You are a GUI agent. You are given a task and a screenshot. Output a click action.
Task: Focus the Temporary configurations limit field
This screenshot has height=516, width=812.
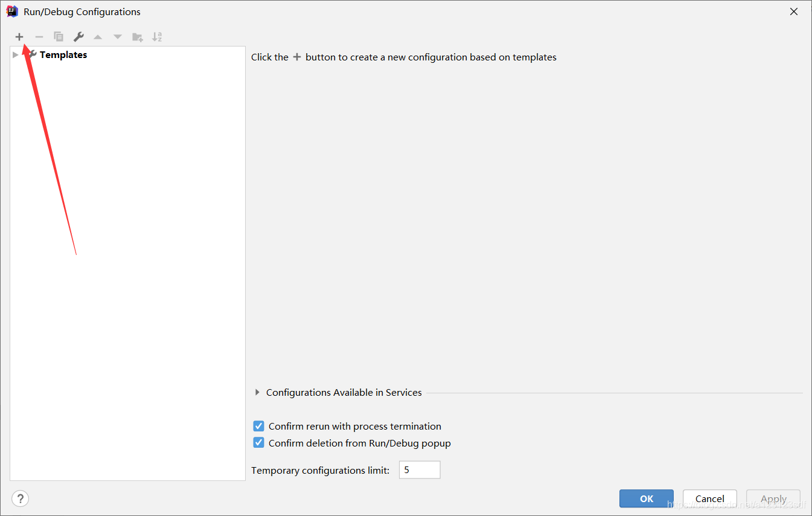point(420,470)
